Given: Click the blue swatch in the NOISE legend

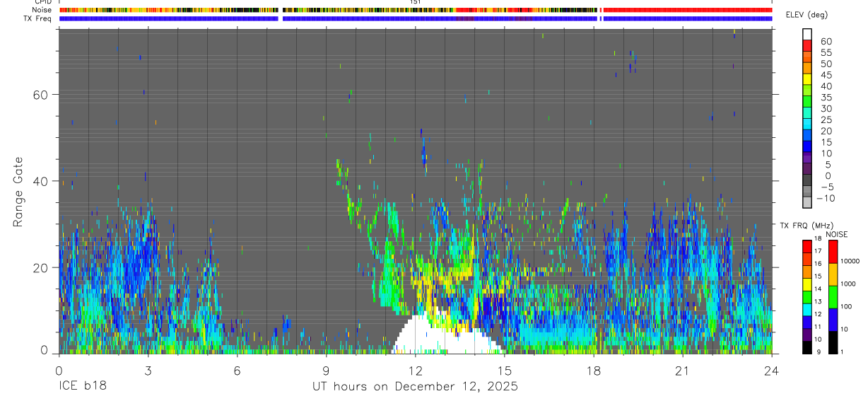Looking at the screenshot, I should click(x=833, y=319).
